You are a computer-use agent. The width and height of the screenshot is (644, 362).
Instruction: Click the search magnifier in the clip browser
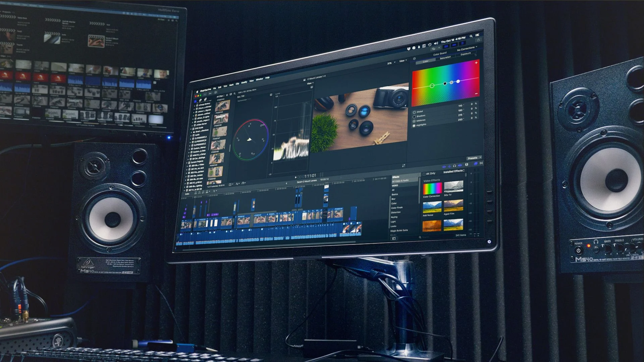(235, 94)
